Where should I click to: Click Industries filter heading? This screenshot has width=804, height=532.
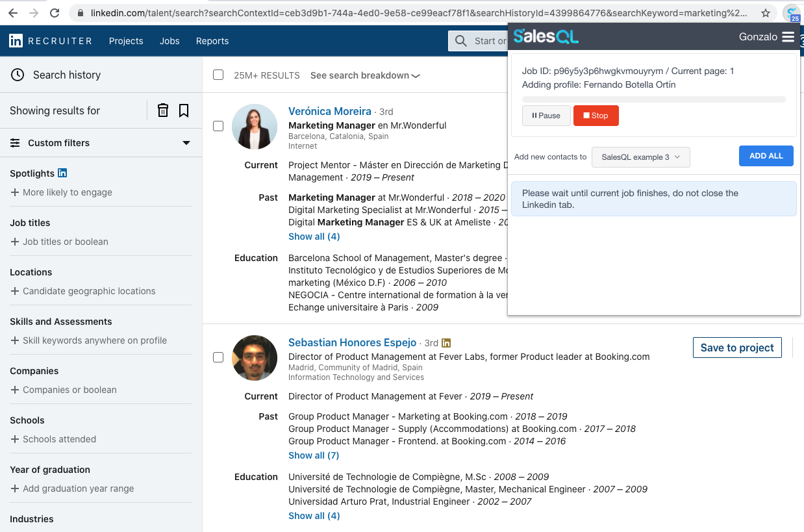(x=32, y=519)
